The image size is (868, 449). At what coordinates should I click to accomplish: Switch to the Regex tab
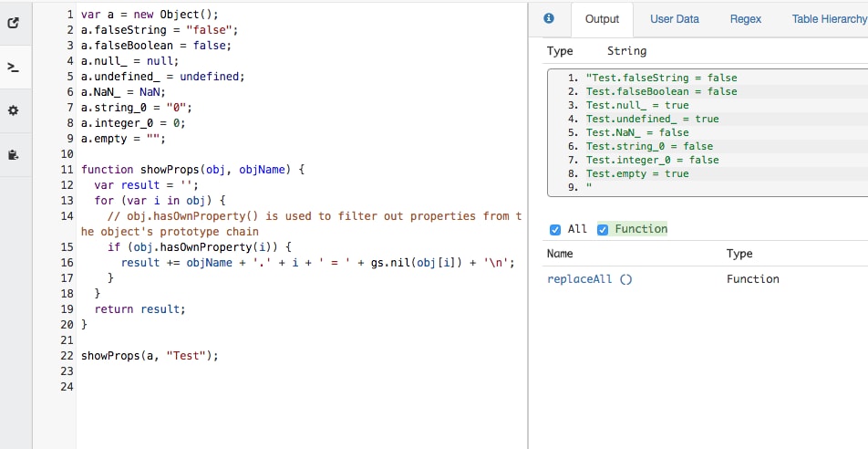point(745,19)
